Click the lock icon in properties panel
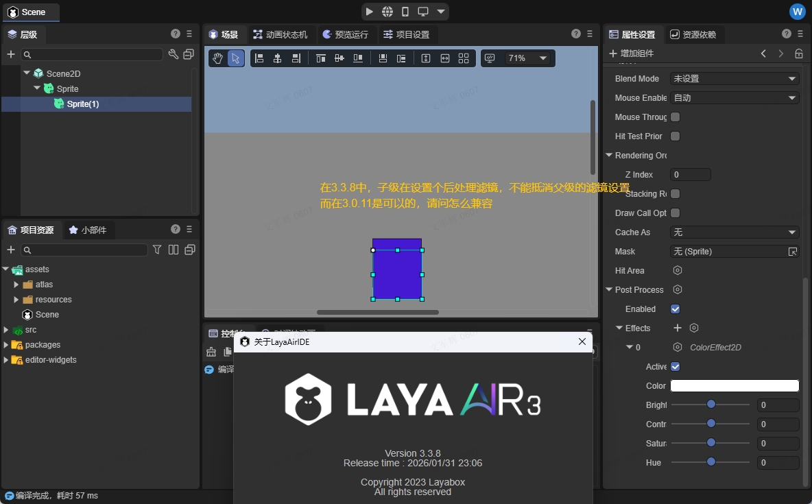The image size is (812, 504). pos(799,53)
